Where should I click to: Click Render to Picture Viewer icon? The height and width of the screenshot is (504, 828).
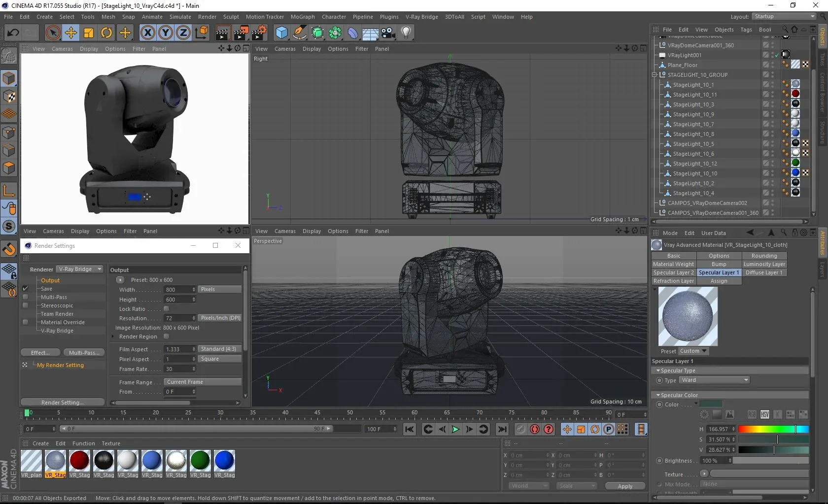click(241, 33)
